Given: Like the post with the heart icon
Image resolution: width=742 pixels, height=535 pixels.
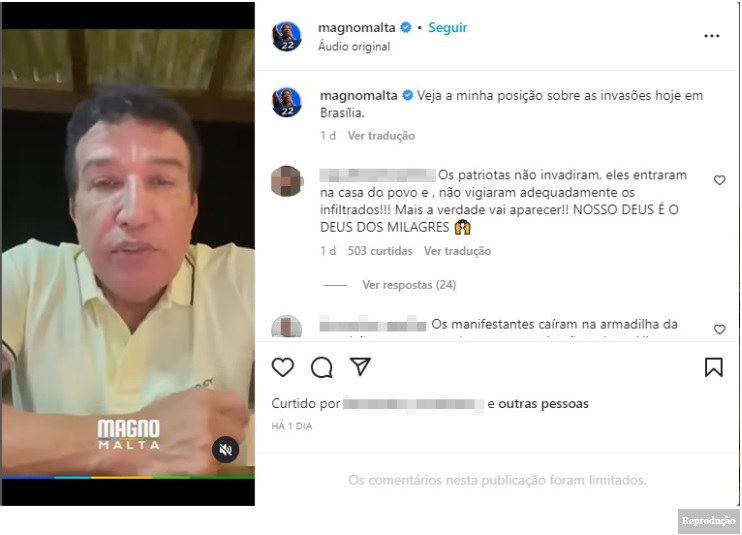Looking at the screenshot, I should pos(283,367).
